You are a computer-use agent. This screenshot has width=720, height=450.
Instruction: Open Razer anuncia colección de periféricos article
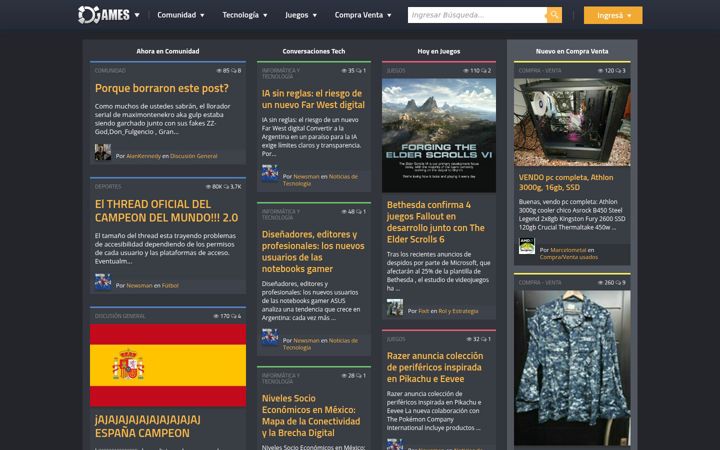point(434,367)
